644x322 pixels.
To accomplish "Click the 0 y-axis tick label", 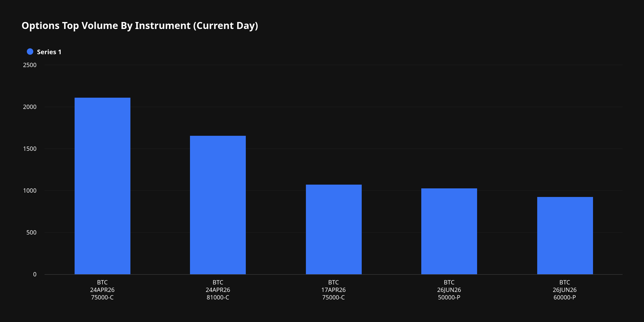I will (35, 274).
